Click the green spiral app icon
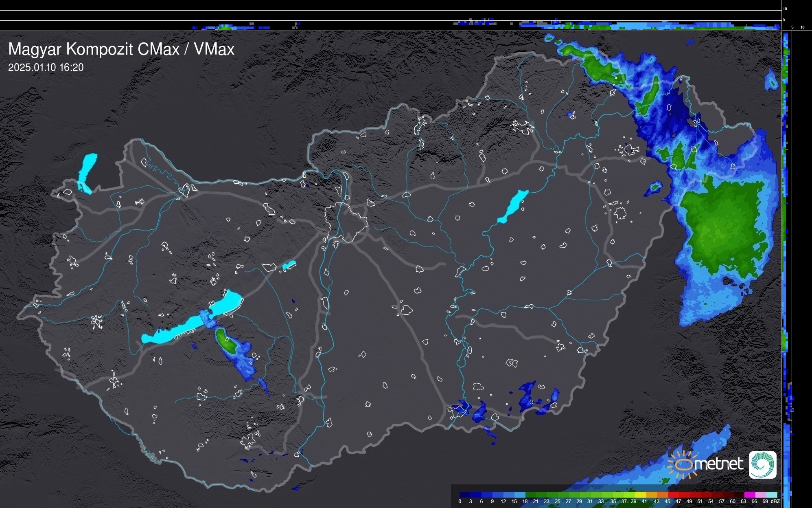Image resolution: width=812 pixels, height=508 pixels. coord(762,464)
